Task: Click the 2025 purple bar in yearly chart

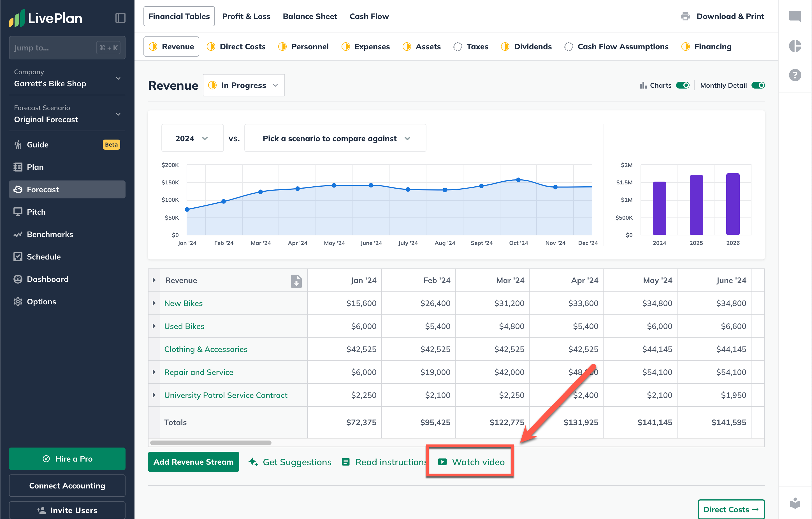Action: (x=696, y=205)
